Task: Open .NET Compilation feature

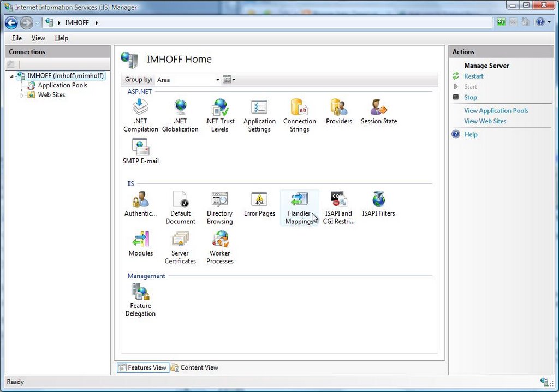Action: (140, 116)
